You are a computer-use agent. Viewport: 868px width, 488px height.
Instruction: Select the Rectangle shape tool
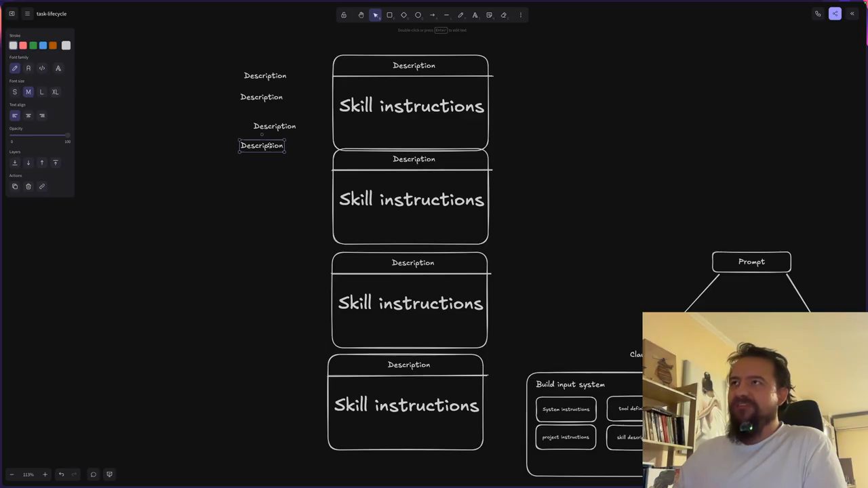click(389, 15)
